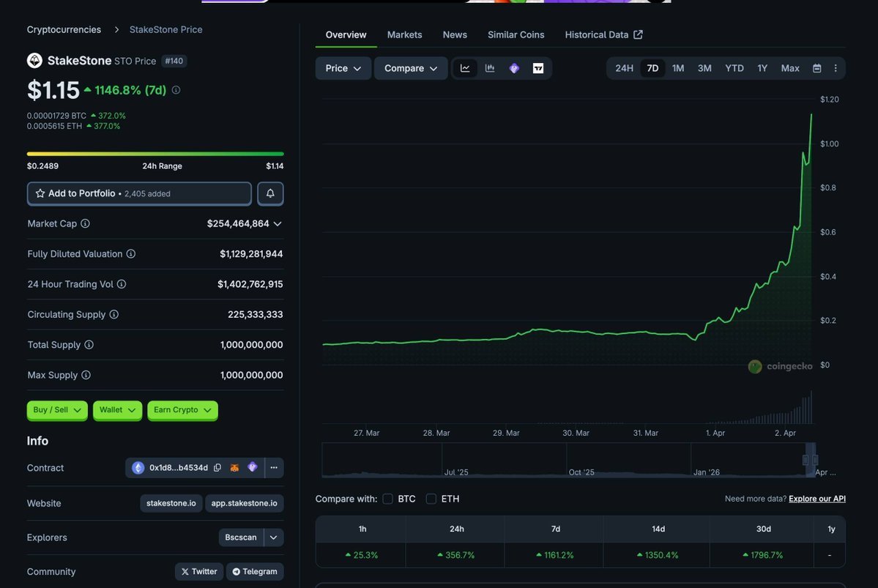Open the Price dropdown
Image resolution: width=878 pixels, height=588 pixels.
coord(343,68)
